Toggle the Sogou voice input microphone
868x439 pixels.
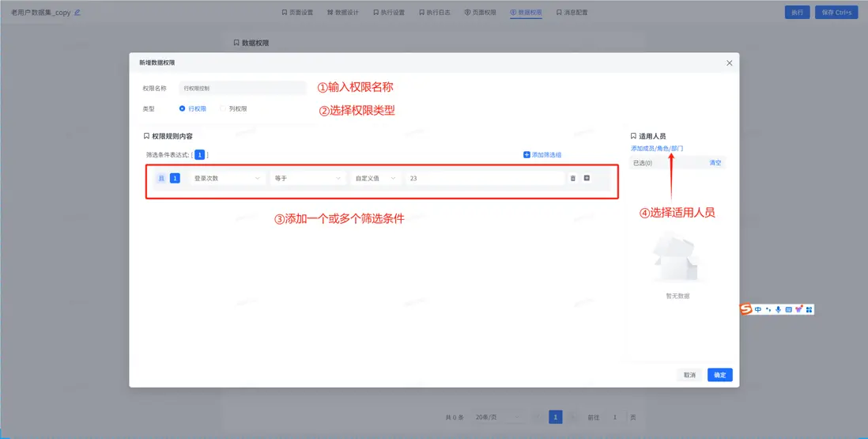pyautogui.click(x=779, y=309)
